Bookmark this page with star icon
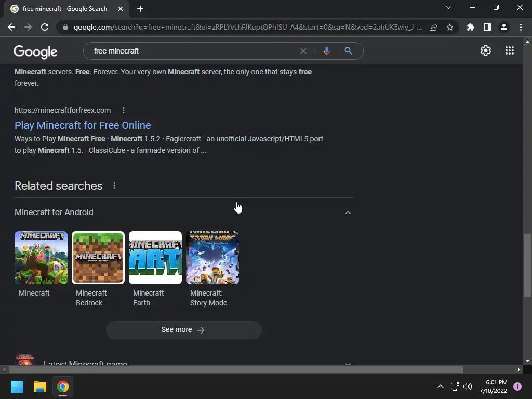The width and height of the screenshot is (532, 399). tap(450, 27)
